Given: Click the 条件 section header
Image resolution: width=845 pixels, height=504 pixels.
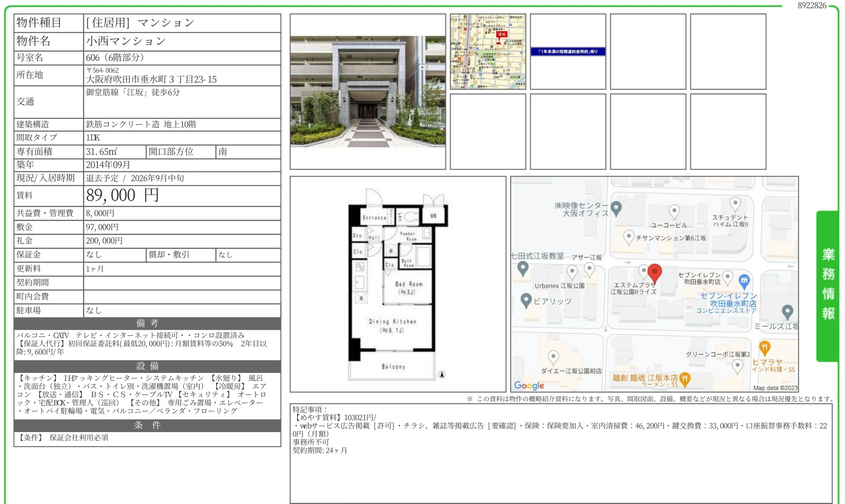Looking at the screenshot, I should (147, 425).
